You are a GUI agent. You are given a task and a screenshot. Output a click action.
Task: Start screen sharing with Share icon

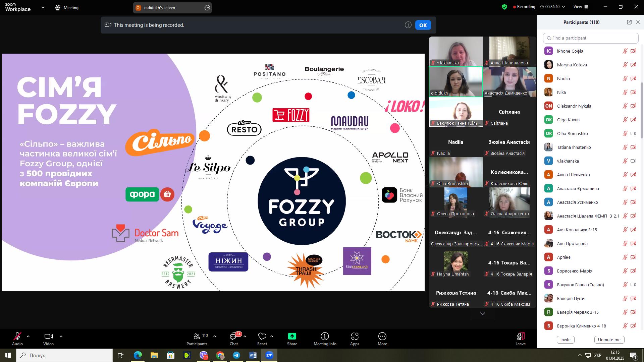(292, 336)
